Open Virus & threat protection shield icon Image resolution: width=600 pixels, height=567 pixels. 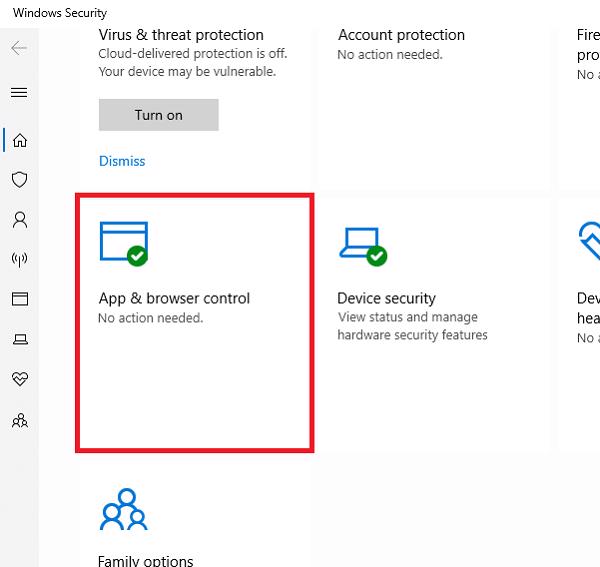point(20,179)
